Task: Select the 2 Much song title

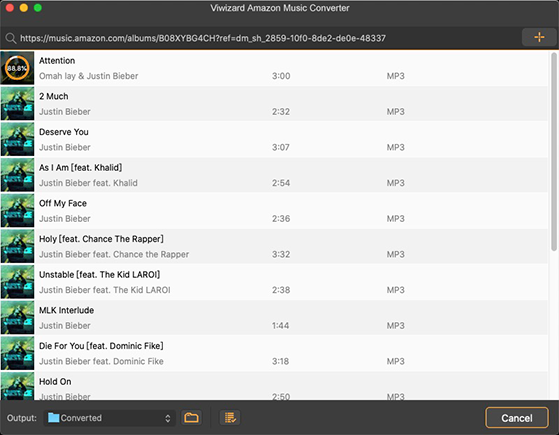Action: coord(53,96)
